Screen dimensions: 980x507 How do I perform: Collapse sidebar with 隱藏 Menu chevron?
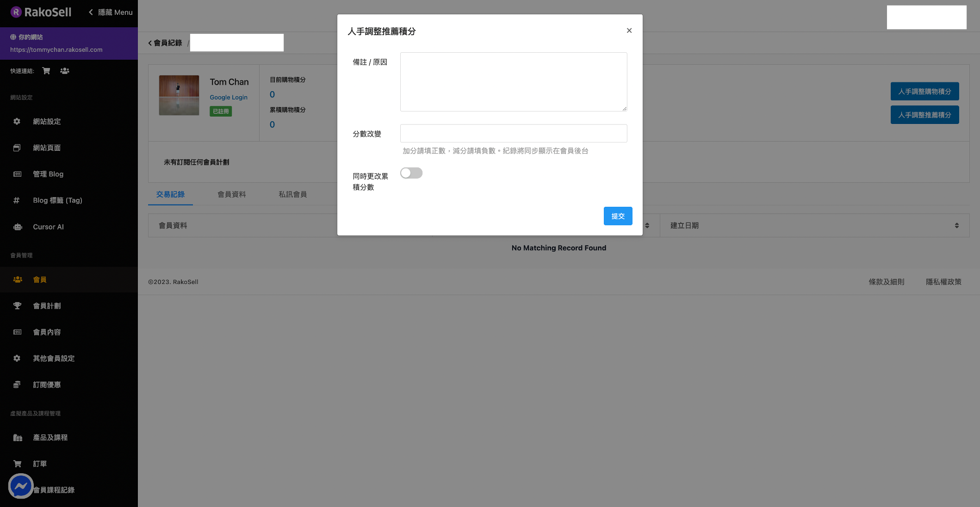point(91,12)
